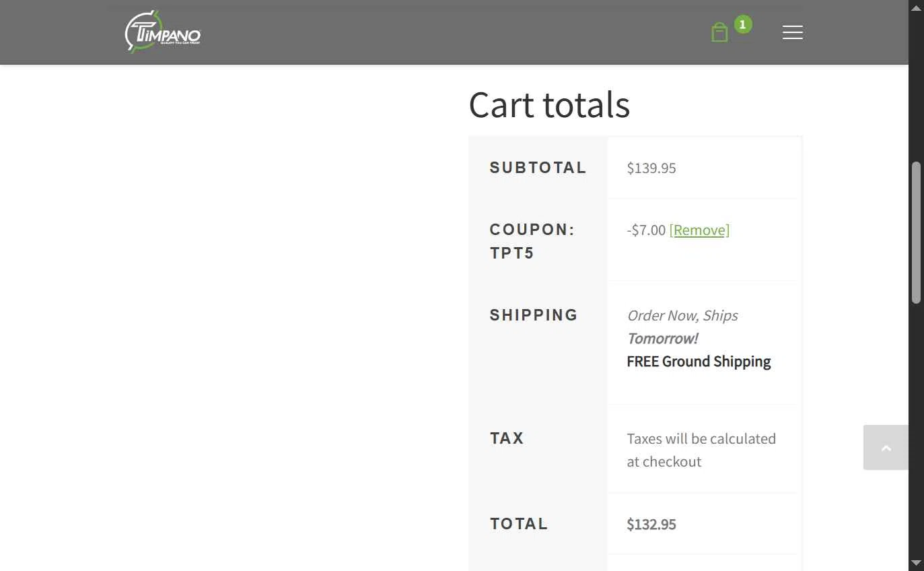Click Order Now, Ships Tomorrow text

coord(682,327)
